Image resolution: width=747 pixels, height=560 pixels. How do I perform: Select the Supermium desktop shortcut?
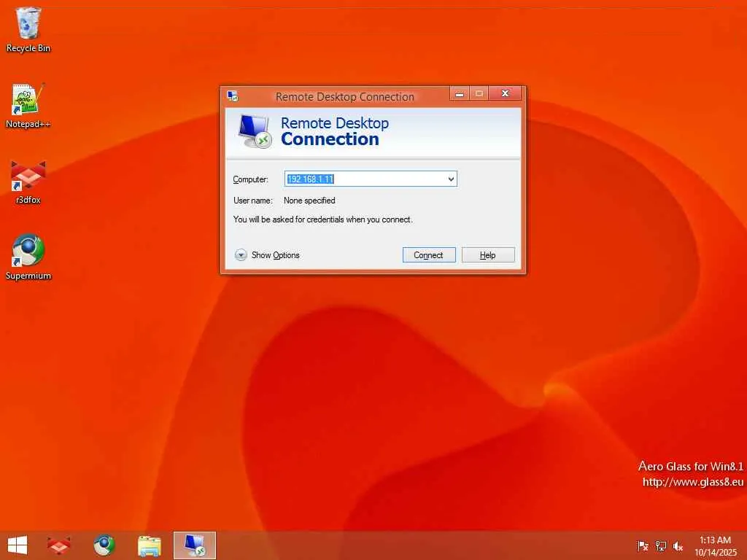pyautogui.click(x=28, y=257)
